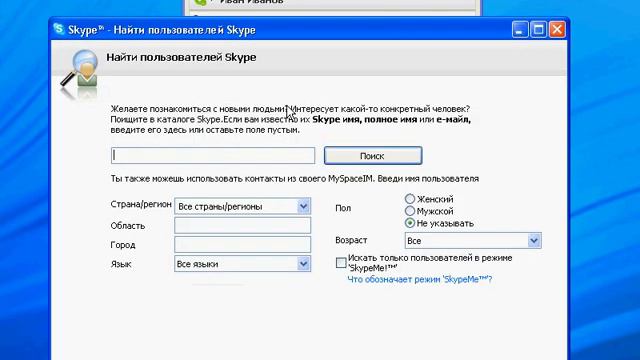Click the MySpaceIM contacts hint text

295,179
